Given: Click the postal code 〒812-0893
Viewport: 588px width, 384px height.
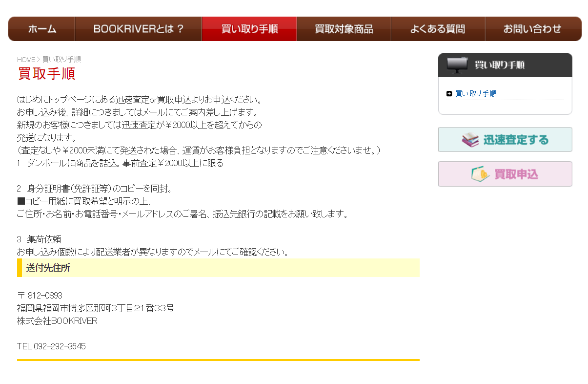Looking at the screenshot, I should 40,296.
